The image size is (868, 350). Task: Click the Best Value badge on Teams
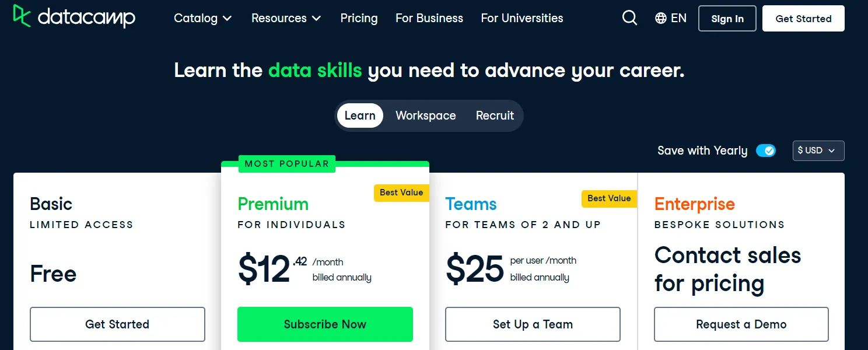(609, 198)
